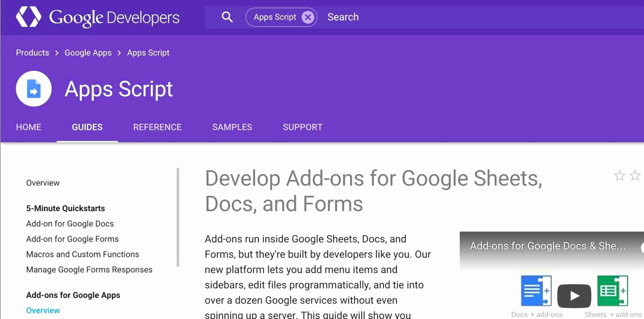Click the Develop Add-ons article heading
644x319 pixels.
coord(373,191)
